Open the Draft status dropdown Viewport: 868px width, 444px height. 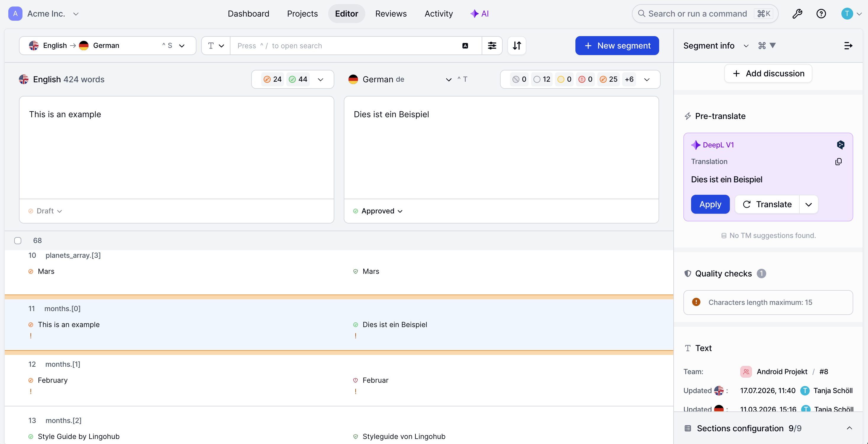tap(45, 211)
